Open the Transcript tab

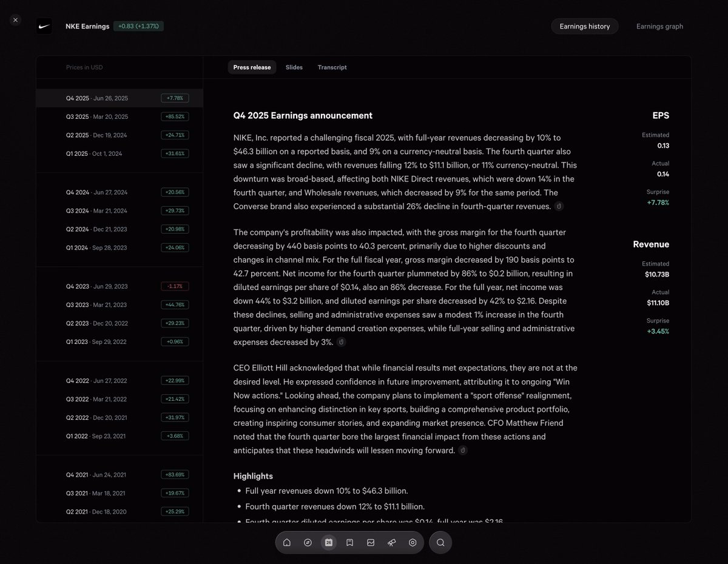332,67
